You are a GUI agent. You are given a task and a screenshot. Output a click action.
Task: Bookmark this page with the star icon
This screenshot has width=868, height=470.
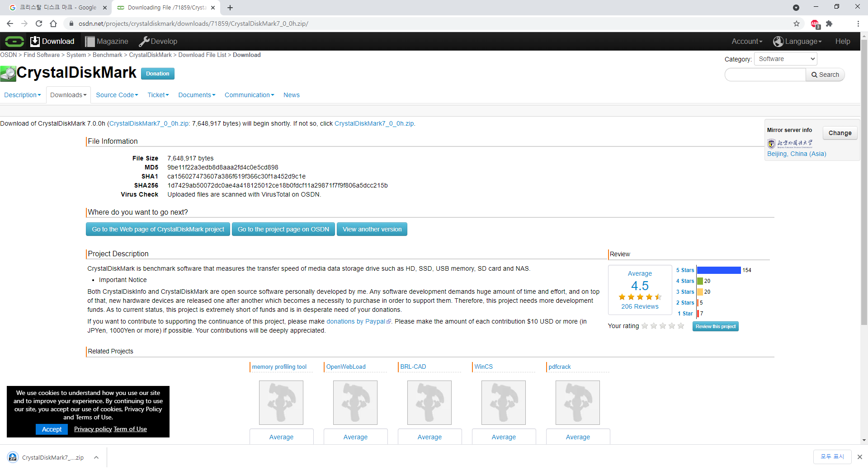797,23
